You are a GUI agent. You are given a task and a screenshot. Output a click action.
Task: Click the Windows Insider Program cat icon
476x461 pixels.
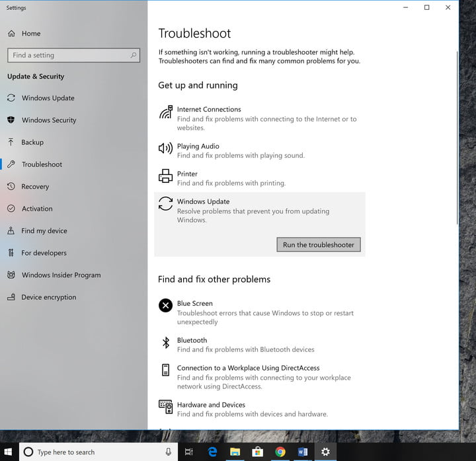click(11, 275)
